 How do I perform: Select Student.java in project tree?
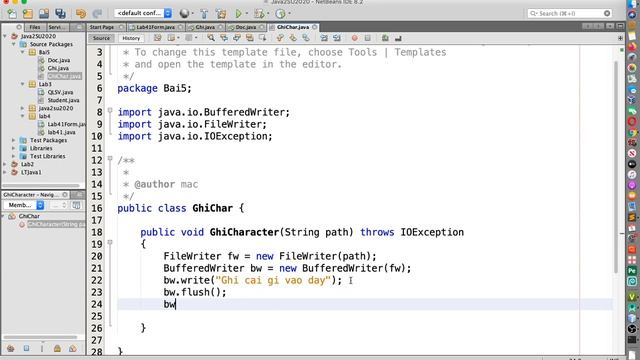tap(63, 100)
